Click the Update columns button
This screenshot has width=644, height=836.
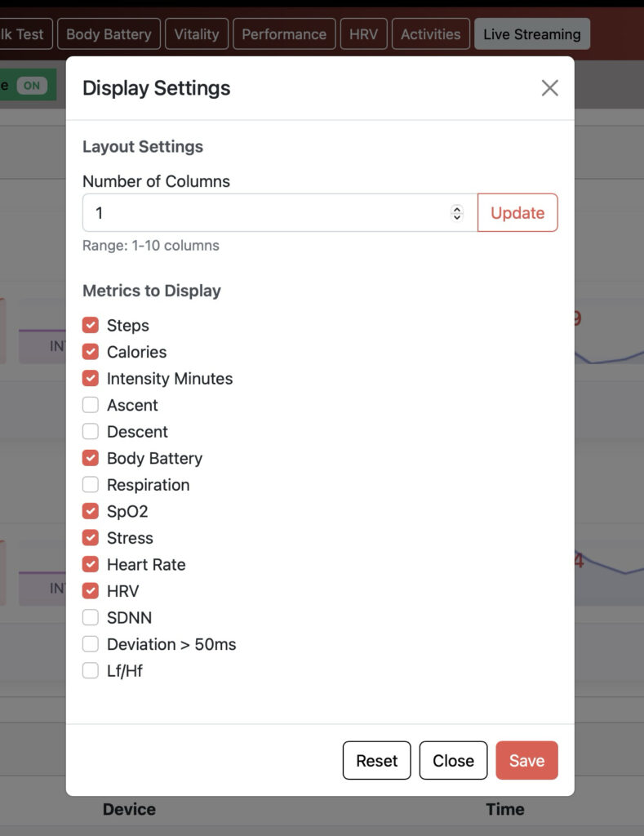click(x=517, y=213)
